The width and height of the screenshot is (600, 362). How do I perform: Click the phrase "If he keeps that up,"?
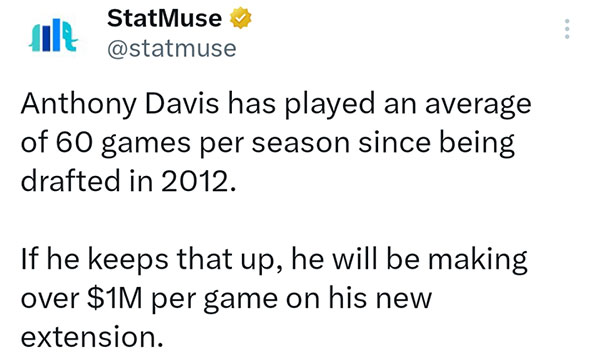(152, 259)
